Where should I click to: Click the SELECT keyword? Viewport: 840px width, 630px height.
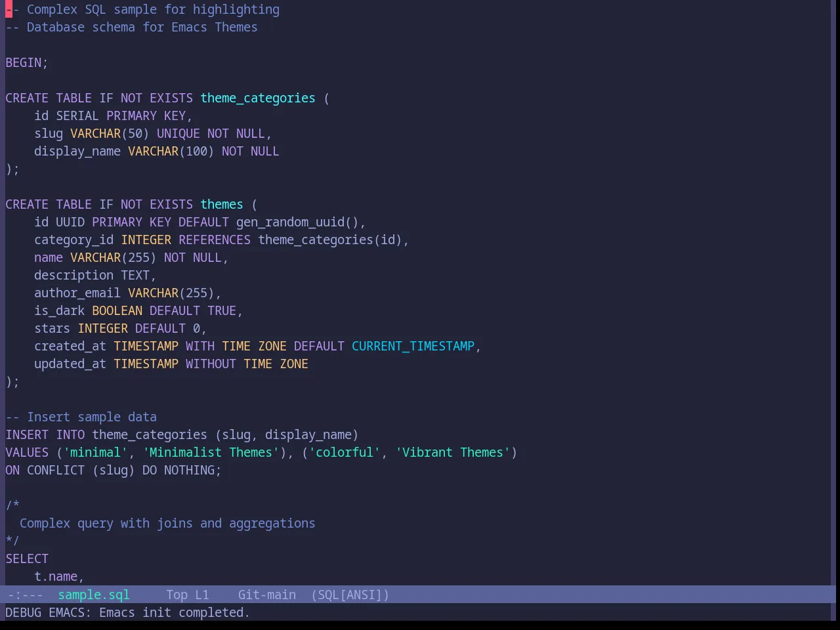click(27, 558)
